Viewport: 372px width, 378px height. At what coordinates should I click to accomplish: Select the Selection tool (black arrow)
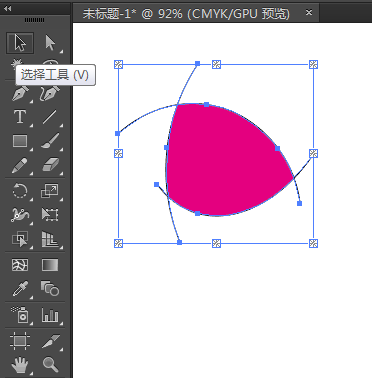(x=20, y=43)
